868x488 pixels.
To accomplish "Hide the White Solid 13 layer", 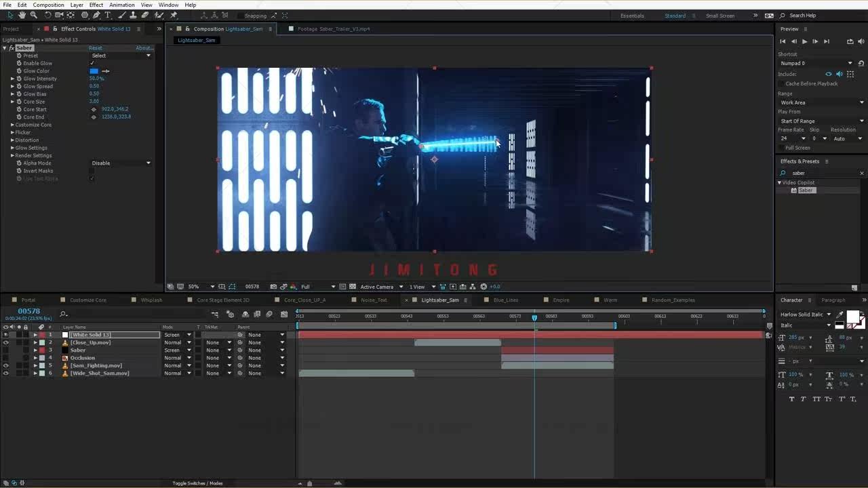I will (6, 335).
